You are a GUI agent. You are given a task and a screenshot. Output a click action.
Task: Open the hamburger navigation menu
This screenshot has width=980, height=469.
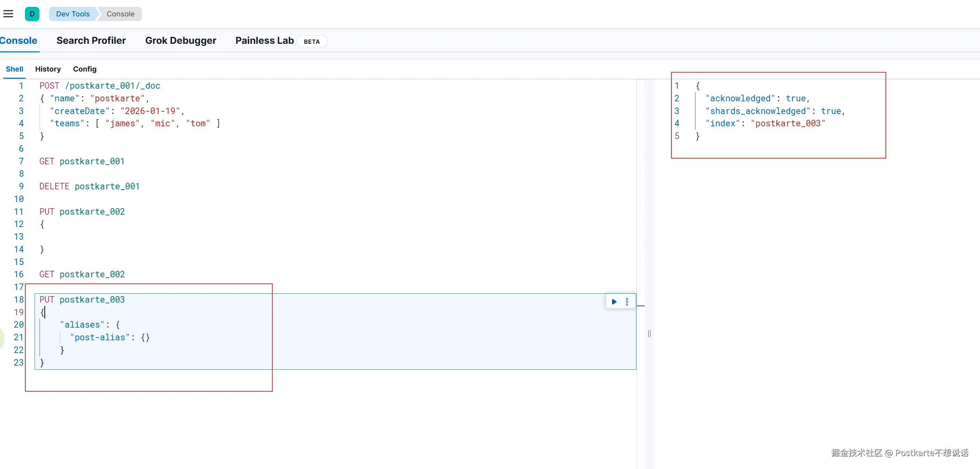click(8, 14)
